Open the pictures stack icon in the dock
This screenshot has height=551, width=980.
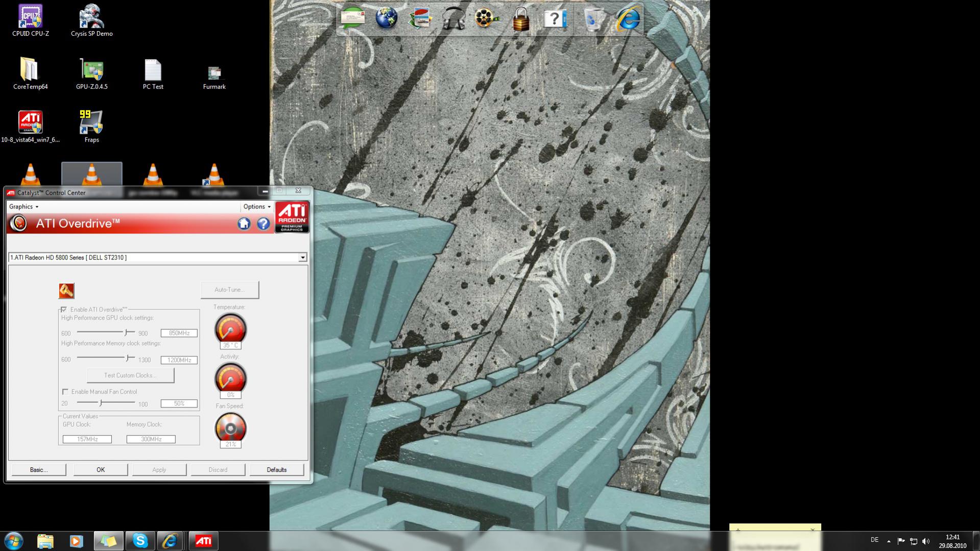click(420, 19)
